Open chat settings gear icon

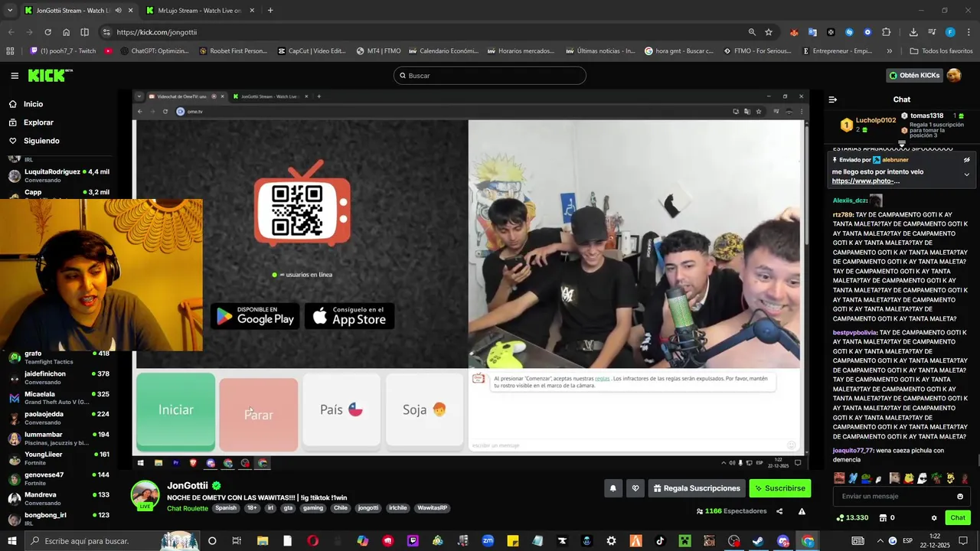934,518
